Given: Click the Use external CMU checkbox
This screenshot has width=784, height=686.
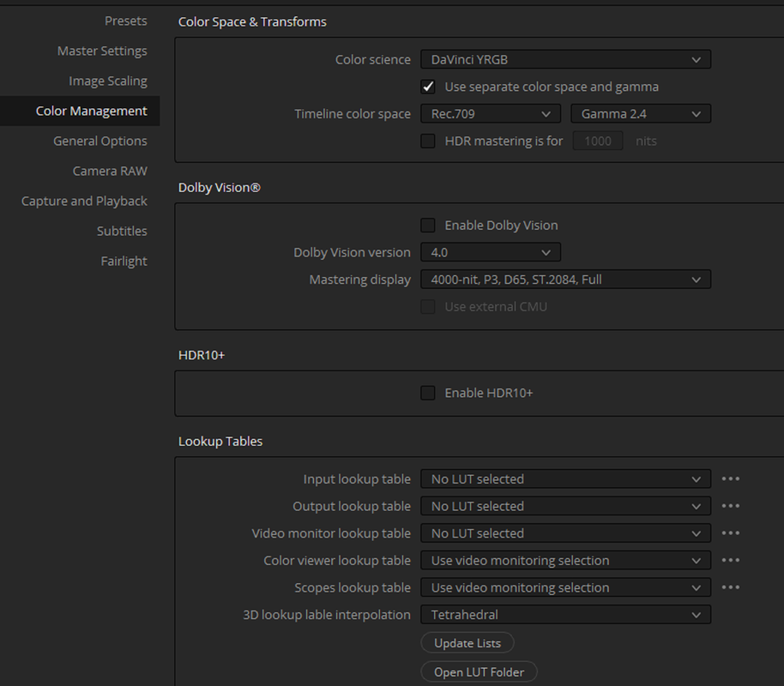Looking at the screenshot, I should pyautogui.click(x=428, y=306).
